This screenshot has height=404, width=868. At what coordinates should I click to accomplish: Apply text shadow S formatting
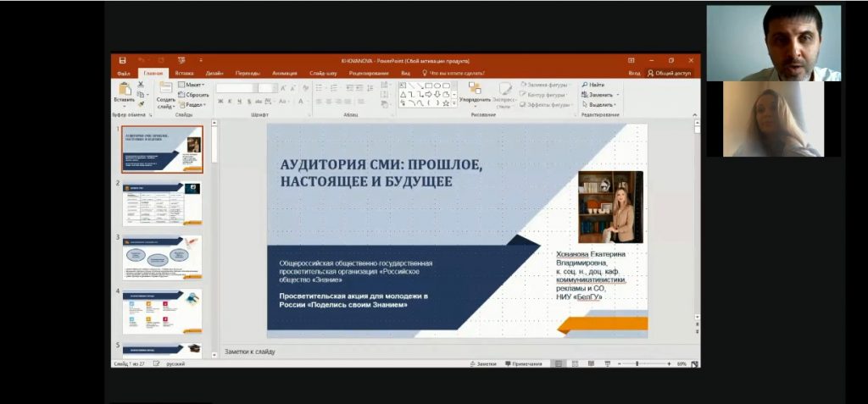(x=249, y=102)
